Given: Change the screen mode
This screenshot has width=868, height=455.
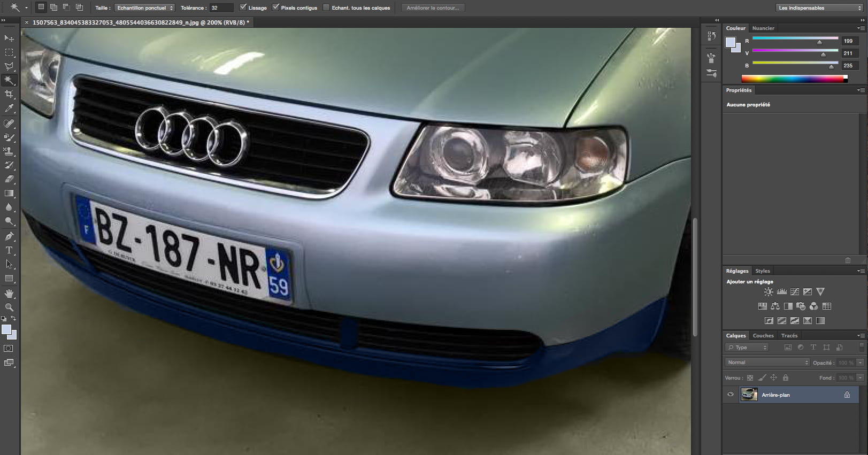Looking at the screenshot, I should click(x=9, y=363).
